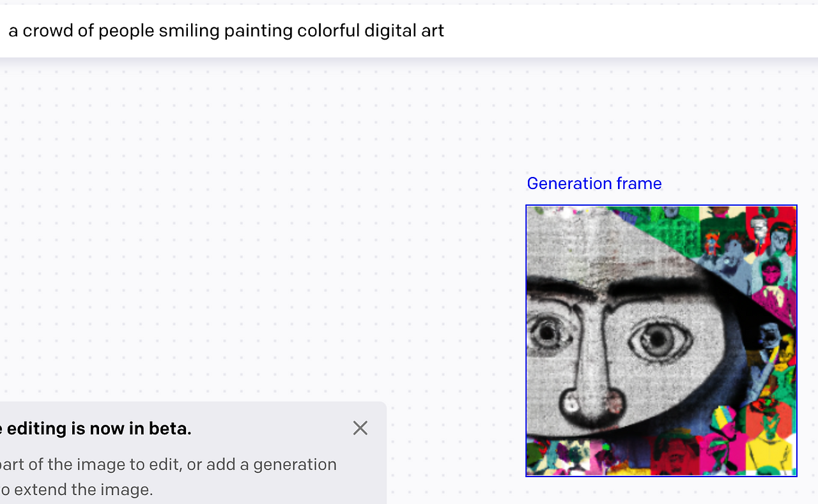Click the prompt text input field
The image size is (818, 504).
[409, 31]
